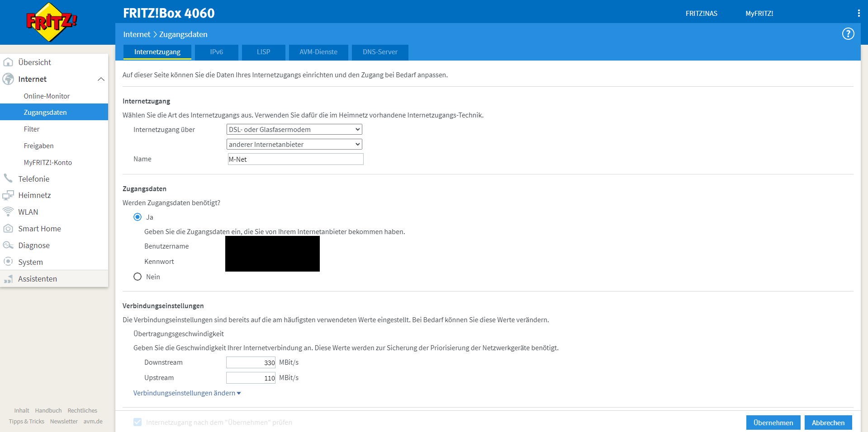
Task: Click the Upstream speed field
Action: (251, 378)
